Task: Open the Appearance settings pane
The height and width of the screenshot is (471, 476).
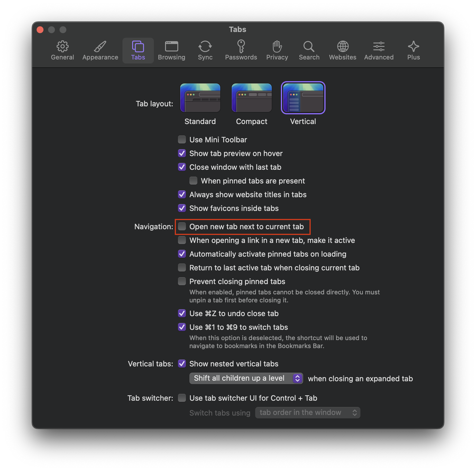Action: tap(100, 51)
